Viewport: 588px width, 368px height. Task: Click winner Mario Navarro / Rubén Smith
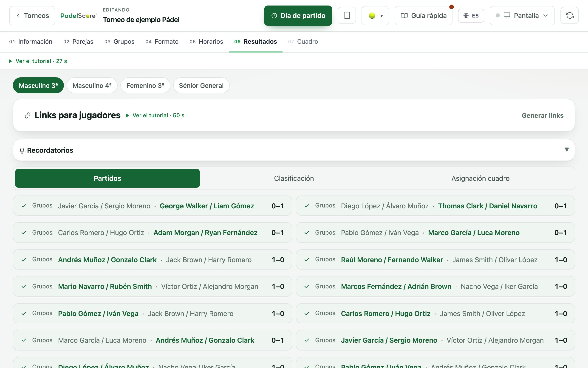tap(105, 287)
